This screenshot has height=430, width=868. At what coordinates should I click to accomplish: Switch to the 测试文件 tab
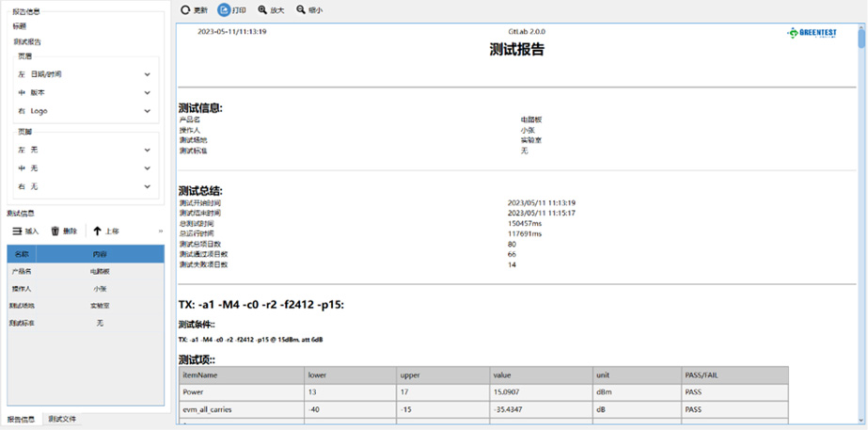(x=62, y=419)
